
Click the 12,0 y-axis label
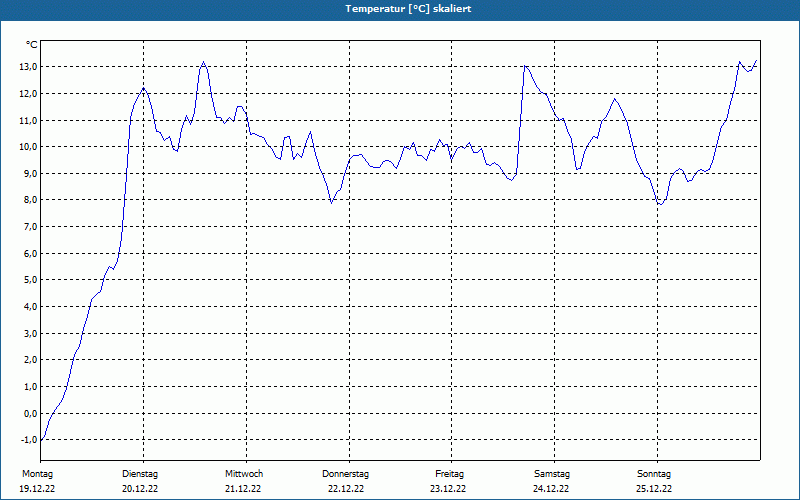coord(28,93)
